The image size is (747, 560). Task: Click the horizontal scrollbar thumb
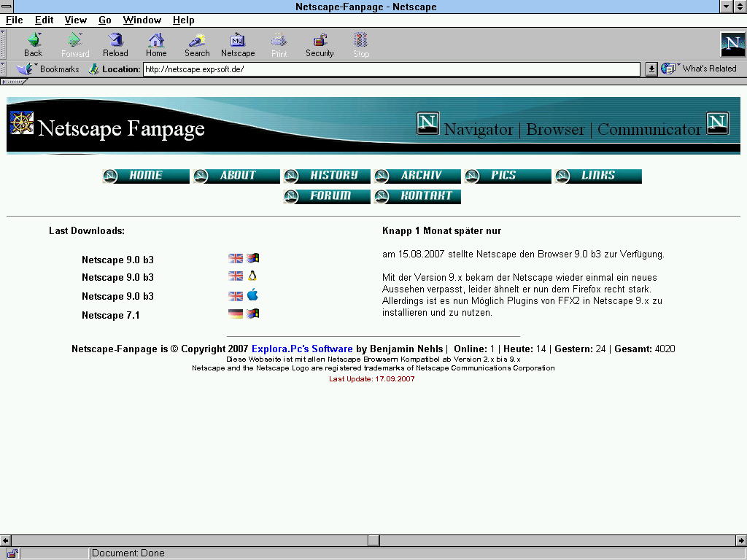point(373,540)
